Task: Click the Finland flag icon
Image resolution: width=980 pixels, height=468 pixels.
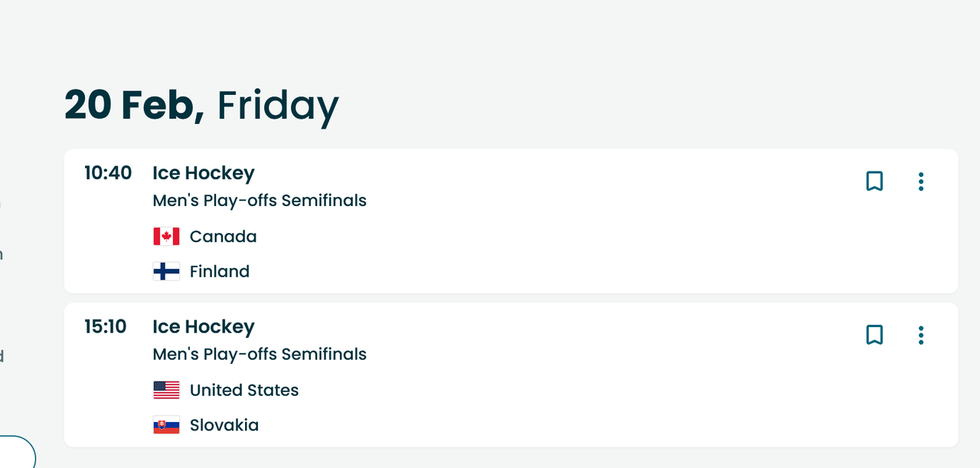Action: tap(166, 271)
